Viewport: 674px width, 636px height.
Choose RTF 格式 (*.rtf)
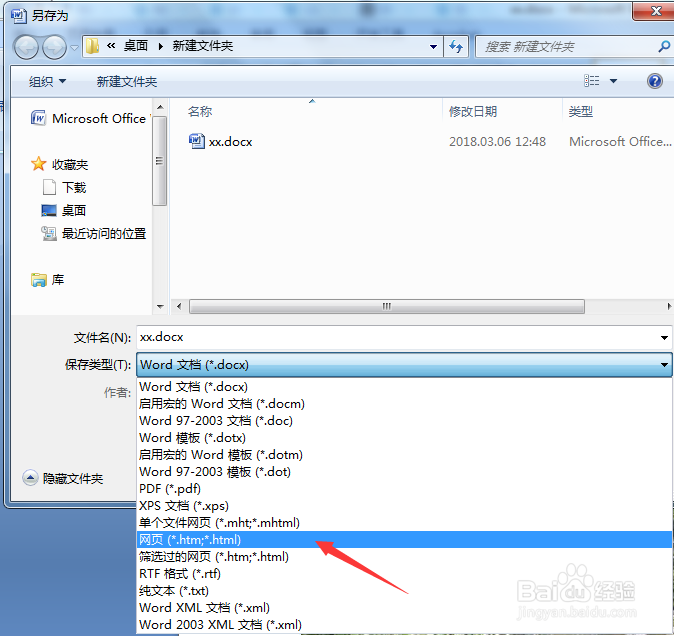(x=404, y=574)
